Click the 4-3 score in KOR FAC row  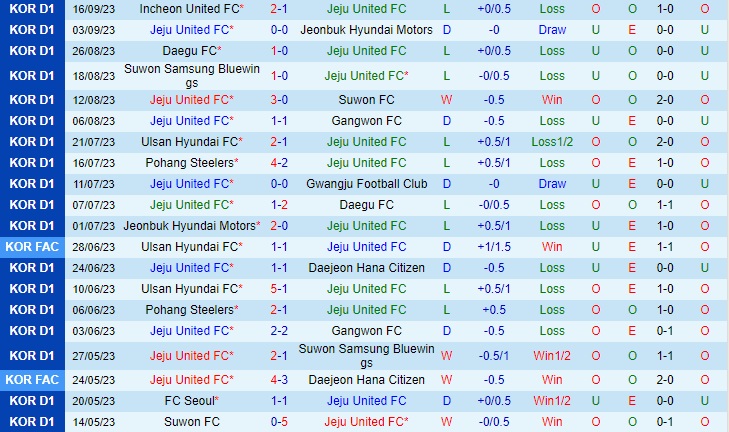coord(279,380)
